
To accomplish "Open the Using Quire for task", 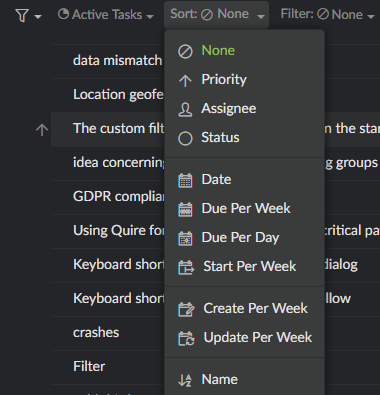I will [119, 231].
